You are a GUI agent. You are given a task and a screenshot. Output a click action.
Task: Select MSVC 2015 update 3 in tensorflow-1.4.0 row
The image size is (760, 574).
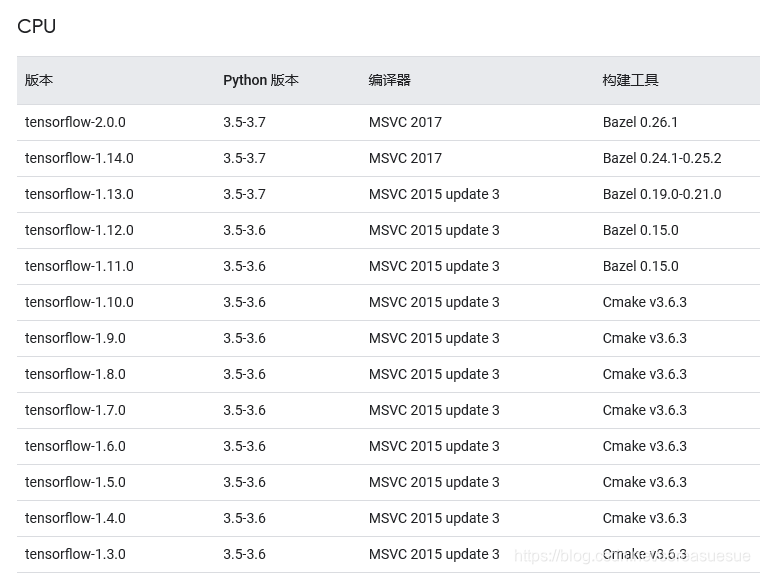click(x=434, y=518)
